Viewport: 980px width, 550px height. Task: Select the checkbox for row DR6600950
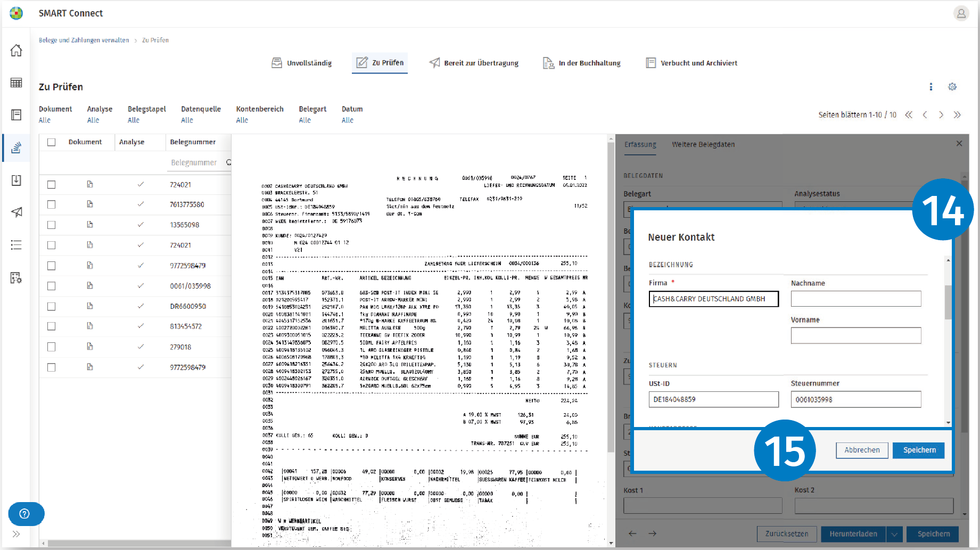pyautogui.click(x=51, y=306)
